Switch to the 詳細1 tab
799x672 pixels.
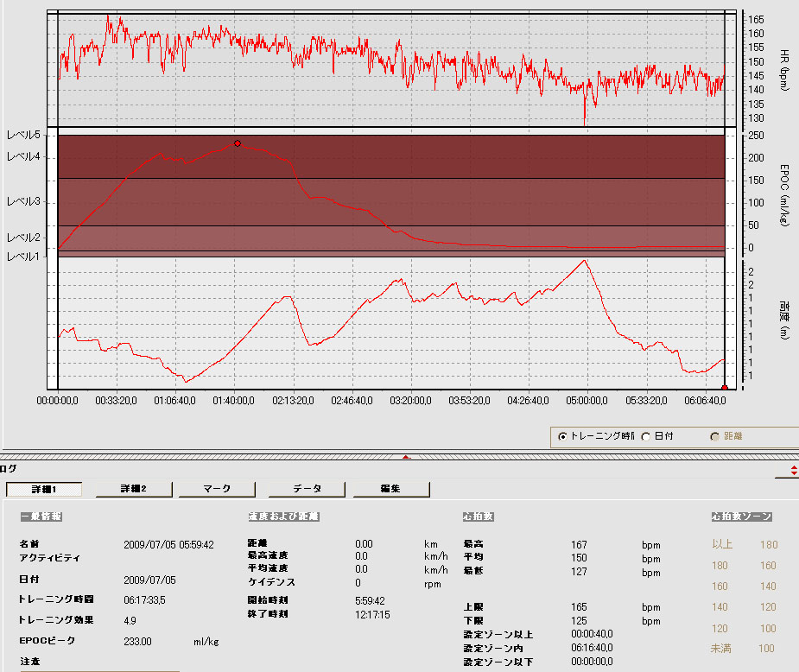pyautogui.click(x=44, y=489)
